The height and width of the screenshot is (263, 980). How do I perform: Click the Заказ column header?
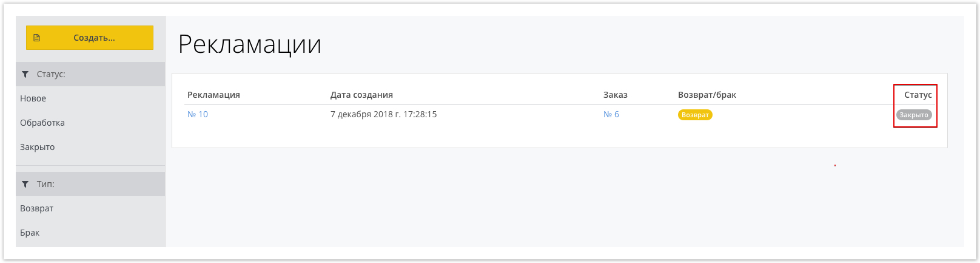[616, 95]
